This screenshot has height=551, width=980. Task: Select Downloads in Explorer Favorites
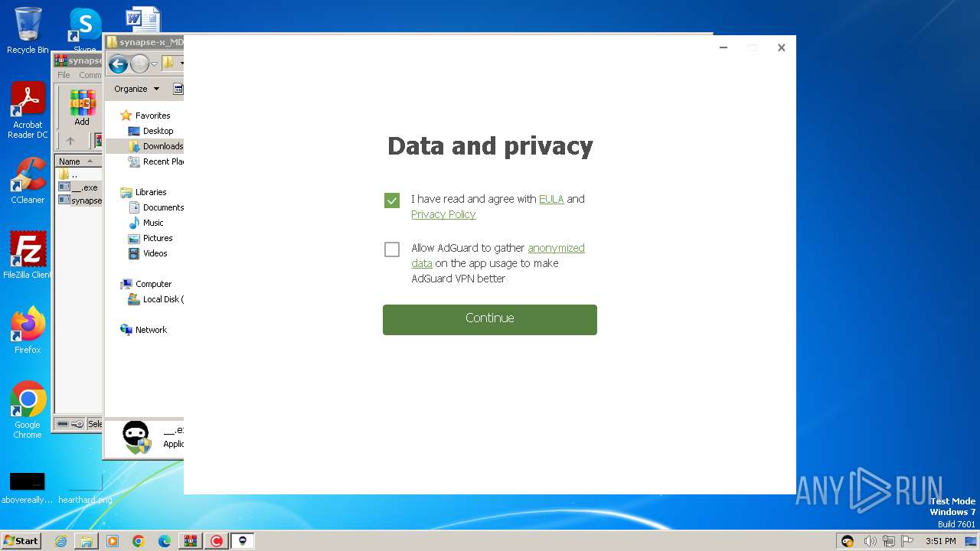(x=156, y=146)
